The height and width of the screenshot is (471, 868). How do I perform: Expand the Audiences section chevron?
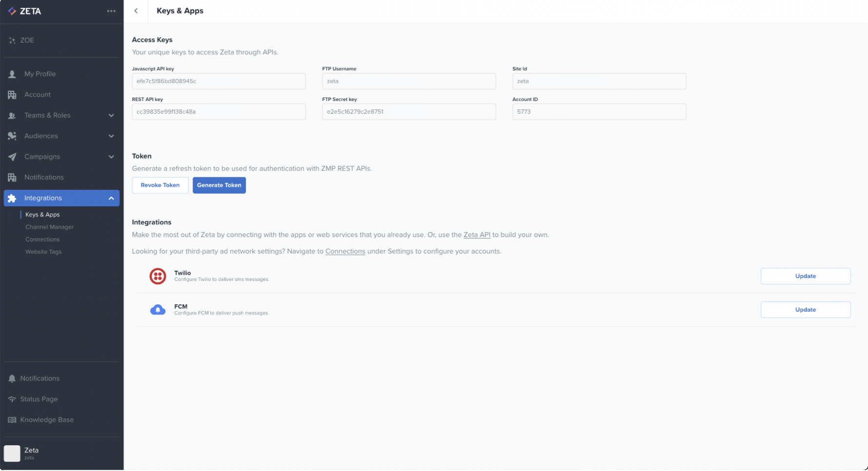point(111,137)
